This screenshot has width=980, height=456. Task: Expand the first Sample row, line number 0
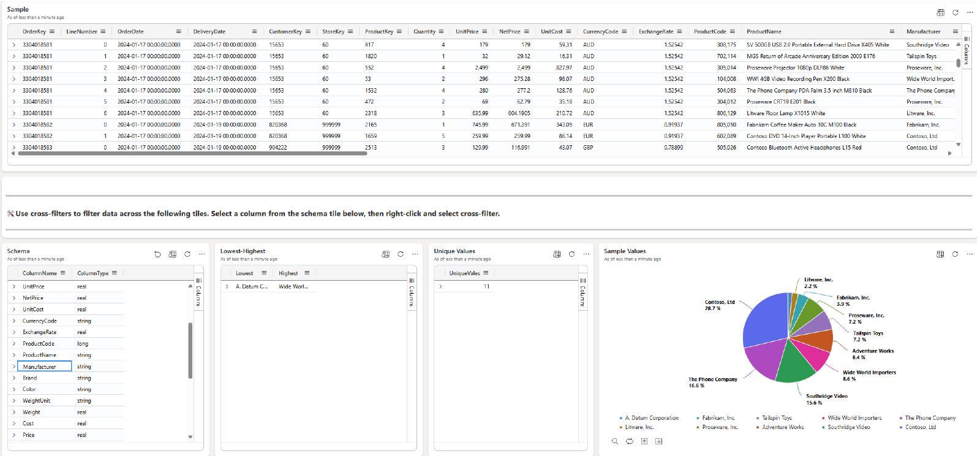(x=14, y=45)
